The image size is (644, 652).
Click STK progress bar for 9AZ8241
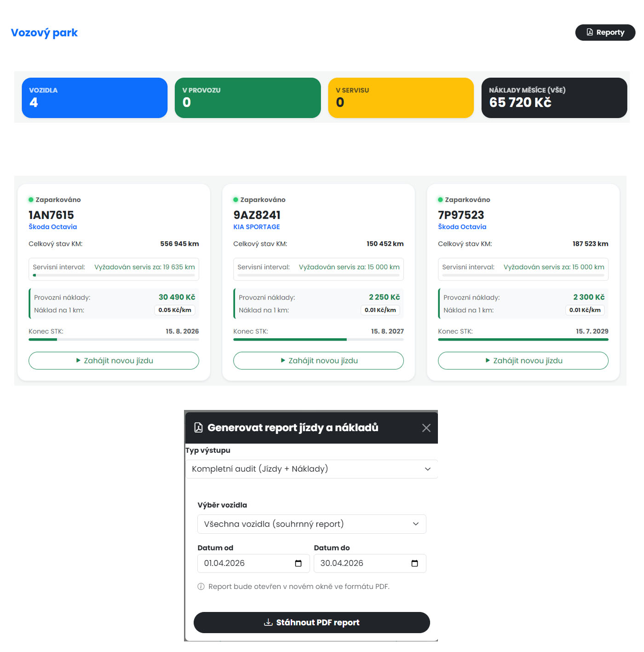(x=318, y=340)
